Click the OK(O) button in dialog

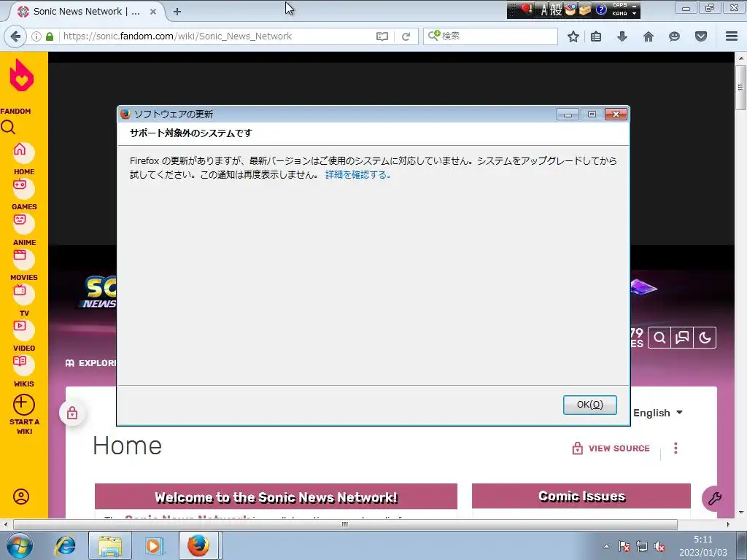(589, 405)
